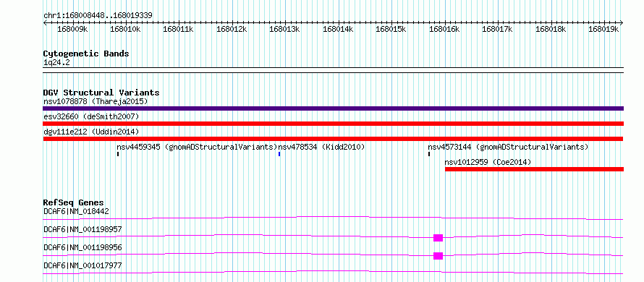Screen dimensions: 644x282
Task: Click the 168015k ruler tick label
Action: 391,29
